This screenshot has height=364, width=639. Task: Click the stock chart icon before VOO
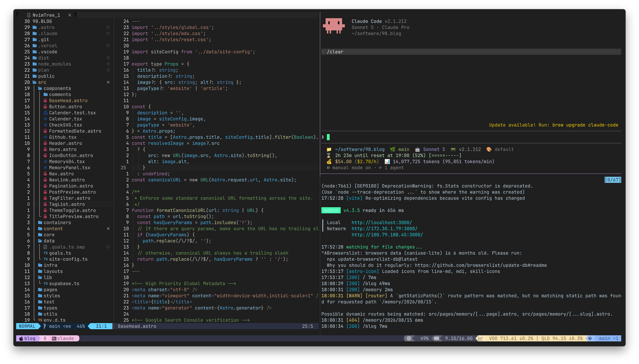(480, 338)
